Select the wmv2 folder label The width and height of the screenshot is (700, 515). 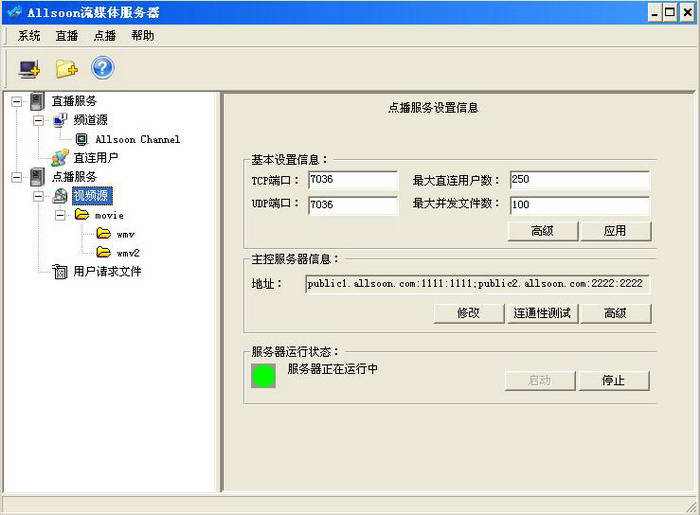click(128, 253)
